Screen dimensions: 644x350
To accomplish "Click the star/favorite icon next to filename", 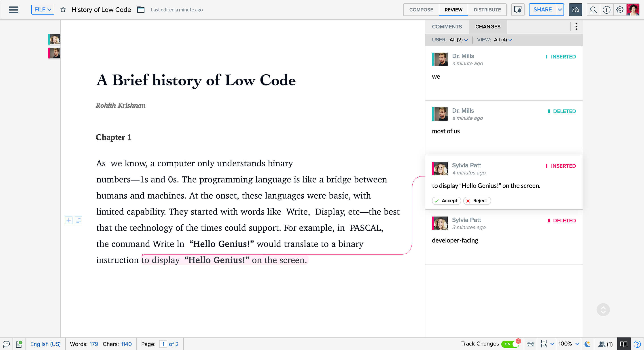I will point(62,9).
